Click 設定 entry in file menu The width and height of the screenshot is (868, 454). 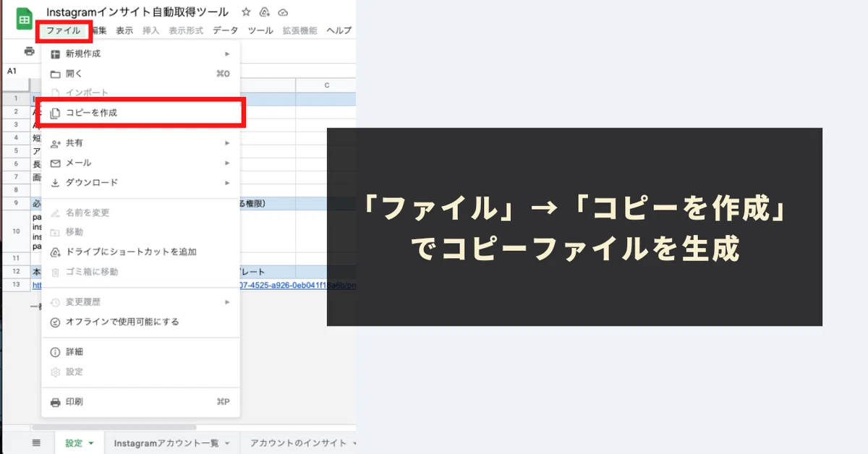click(140, 372)
